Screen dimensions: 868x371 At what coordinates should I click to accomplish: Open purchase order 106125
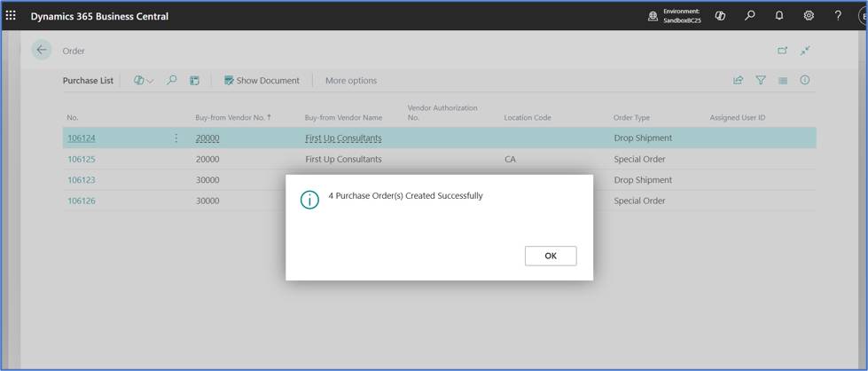(82, 159)
